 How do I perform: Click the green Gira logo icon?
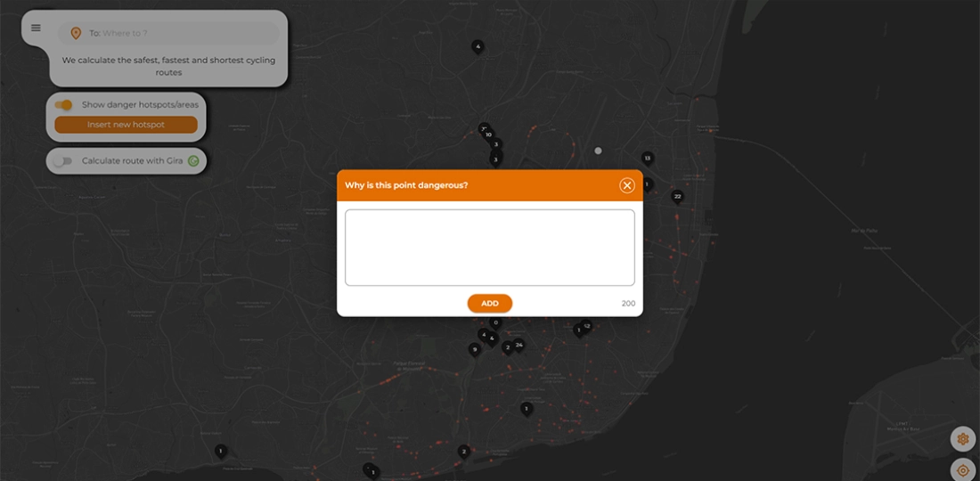(x=192, y=161)
